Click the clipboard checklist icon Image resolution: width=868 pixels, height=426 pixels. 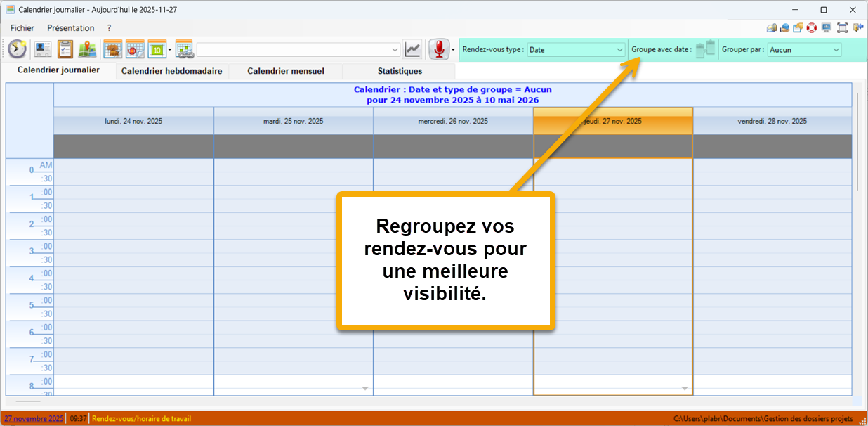point(65,49)
